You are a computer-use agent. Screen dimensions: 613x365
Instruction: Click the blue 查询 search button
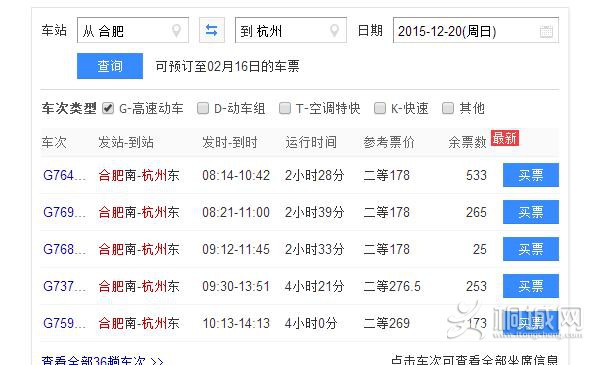[110, 66]
